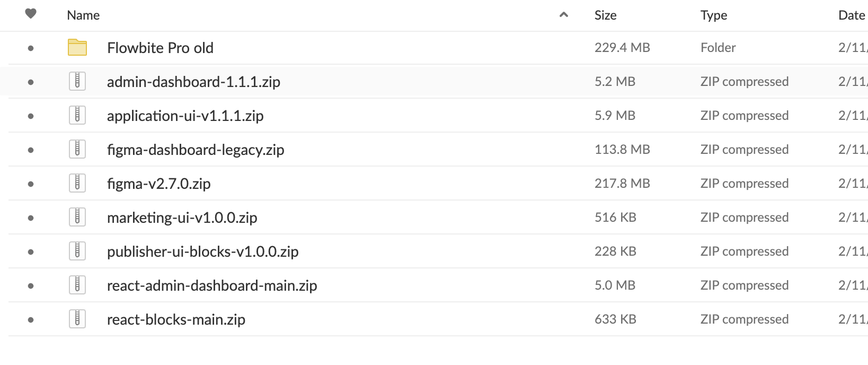Open the react-admin-dashboard-main.zip file name

point(212,285)
